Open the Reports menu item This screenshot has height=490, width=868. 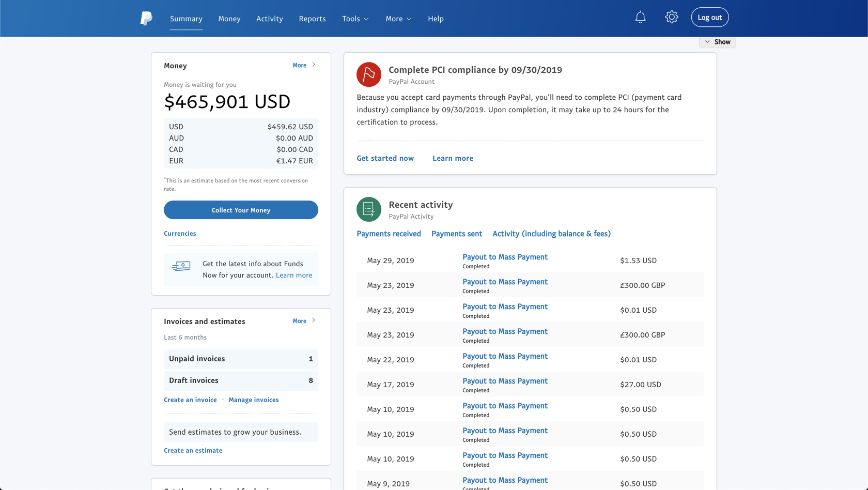point(312,19)
